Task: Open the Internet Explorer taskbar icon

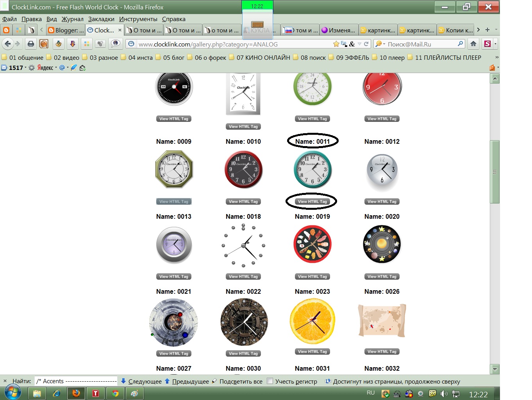Action: click(x=57, y=393)
